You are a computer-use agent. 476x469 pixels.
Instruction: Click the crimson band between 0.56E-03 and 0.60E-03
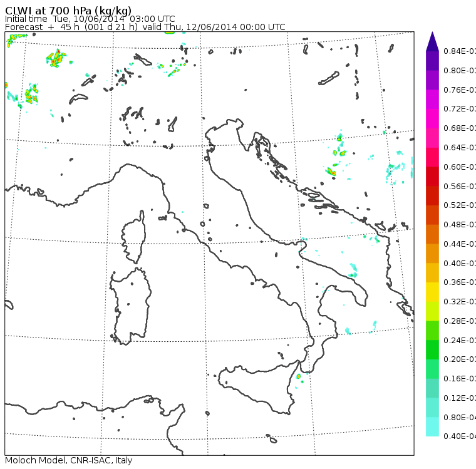432,177
